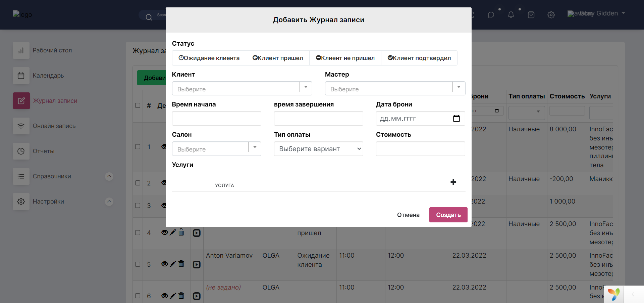Open 'Отчеты' sidebar item
Viewport: 644px width, 303px height.
[x=44, y=151]
